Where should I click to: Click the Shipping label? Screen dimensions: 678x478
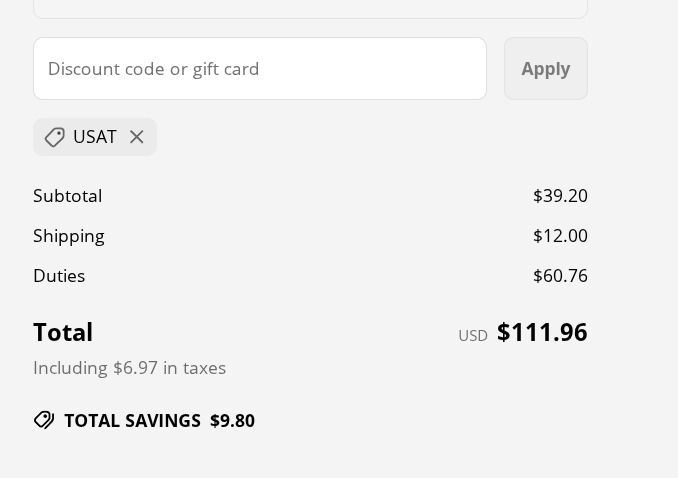[69, 237]
